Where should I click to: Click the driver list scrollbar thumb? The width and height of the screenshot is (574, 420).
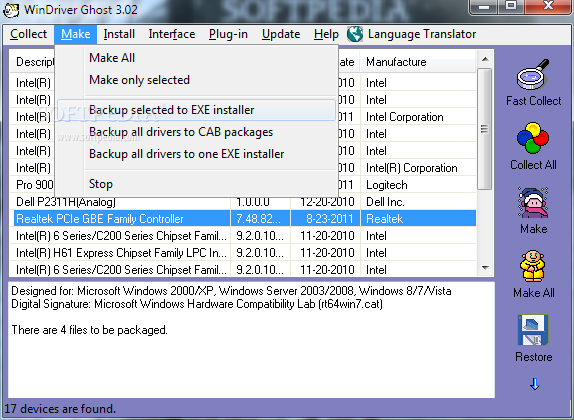tap(485, 129)
